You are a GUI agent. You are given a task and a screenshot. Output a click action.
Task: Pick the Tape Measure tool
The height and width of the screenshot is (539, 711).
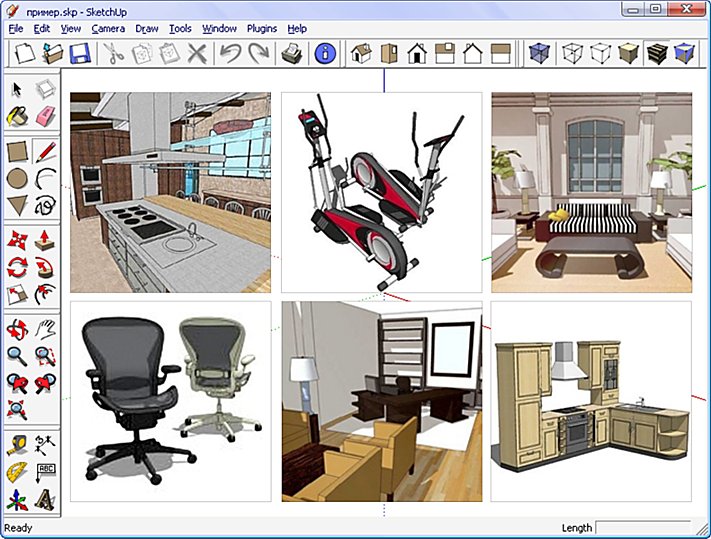[18, 445]
